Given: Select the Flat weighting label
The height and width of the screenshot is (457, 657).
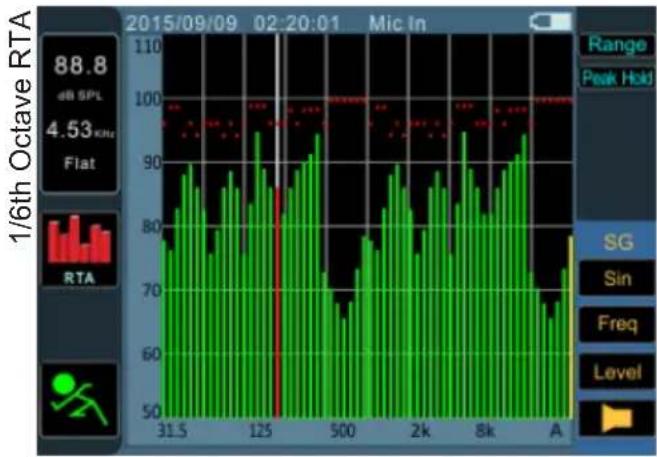Looking at the screenshot, I should coord(80,163).
